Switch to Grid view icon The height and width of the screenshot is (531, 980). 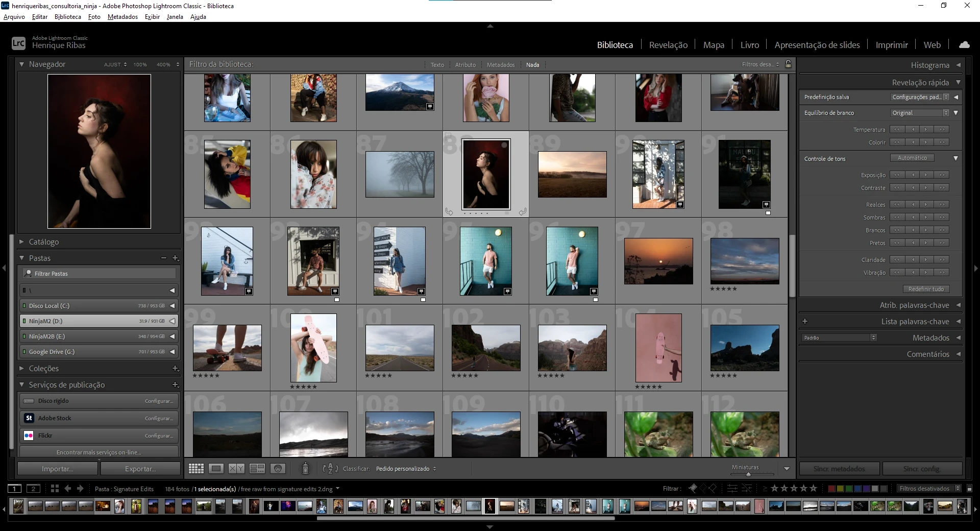pos(196,469)
